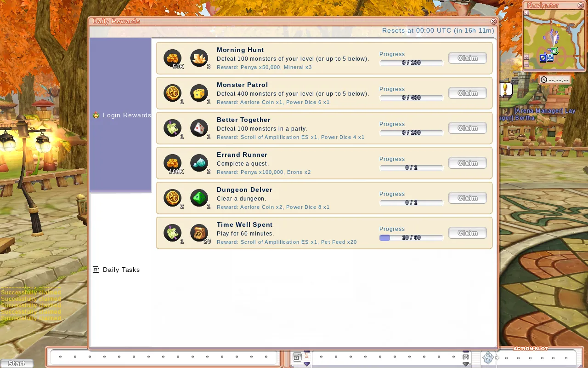Select the green Power Dice 8 icon in Dungeon Delver
The image size is (588, 368).
(199, 198)
